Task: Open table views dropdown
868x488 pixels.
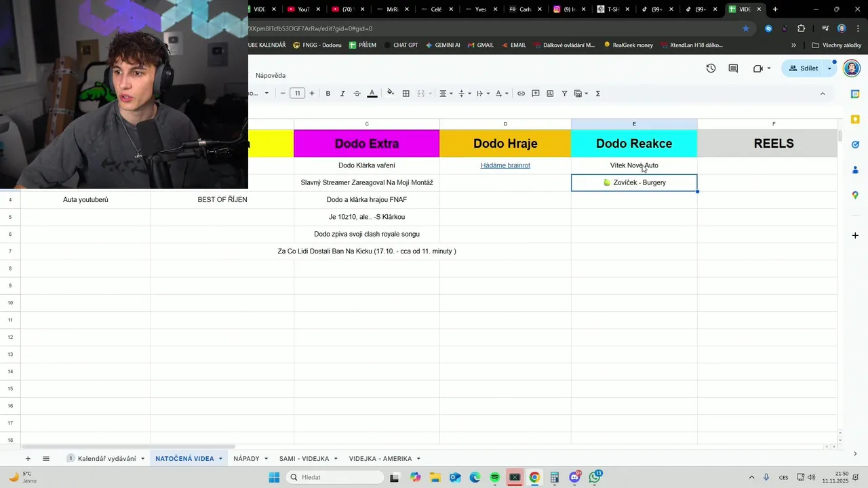Action: tap(581, 94)
